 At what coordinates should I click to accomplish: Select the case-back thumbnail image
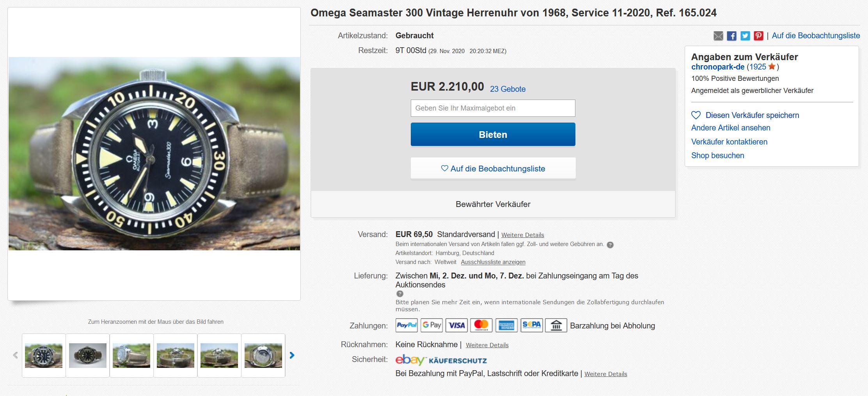263,355
